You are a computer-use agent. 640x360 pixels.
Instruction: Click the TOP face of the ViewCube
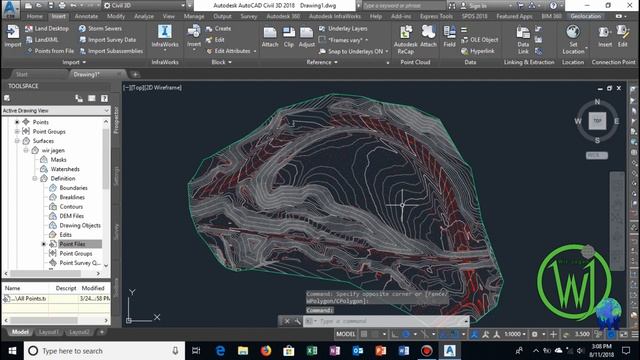[597, 121]
